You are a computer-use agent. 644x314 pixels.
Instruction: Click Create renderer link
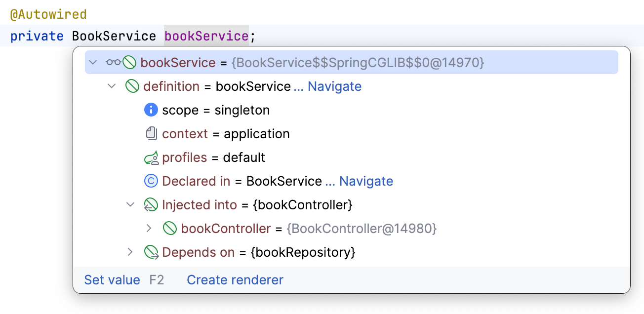[235, 280]
